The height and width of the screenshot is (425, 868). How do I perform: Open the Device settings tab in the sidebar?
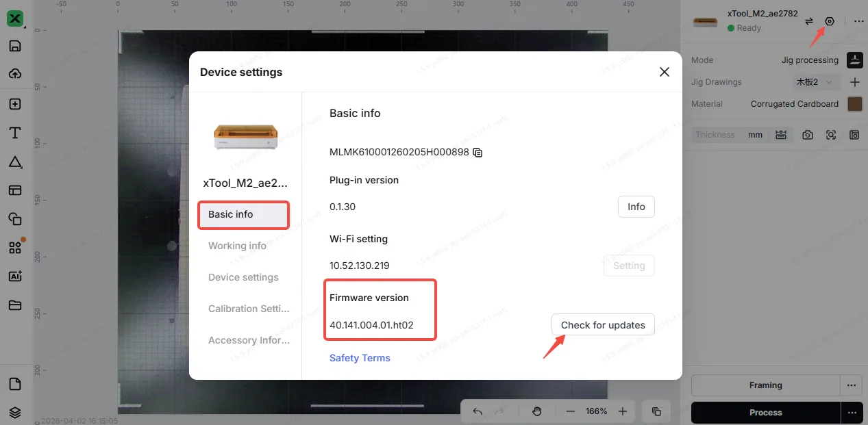[x=244, y=277]
